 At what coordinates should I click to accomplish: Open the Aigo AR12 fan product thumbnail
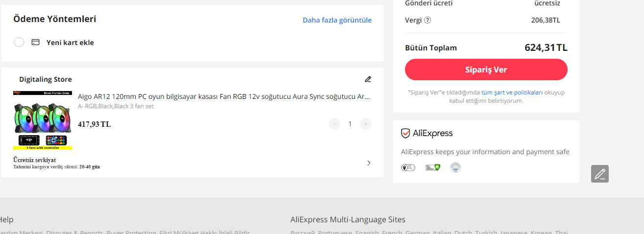coord(43,120)
